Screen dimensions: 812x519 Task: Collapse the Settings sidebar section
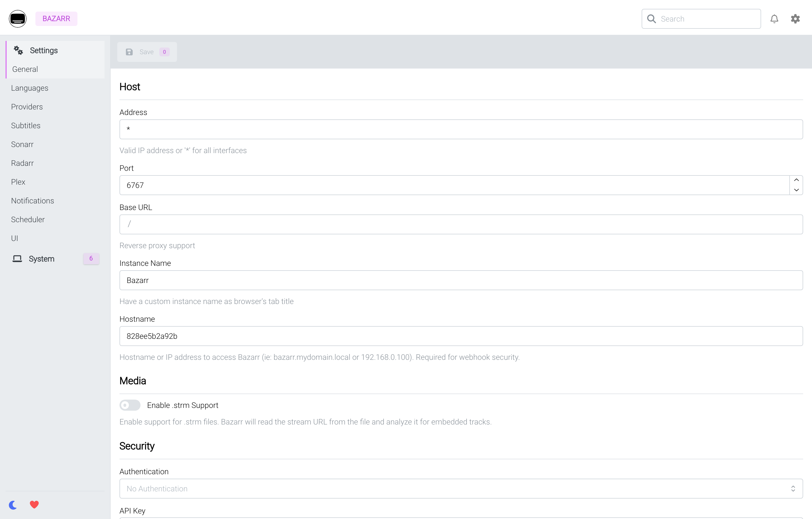tap(55, 51)
